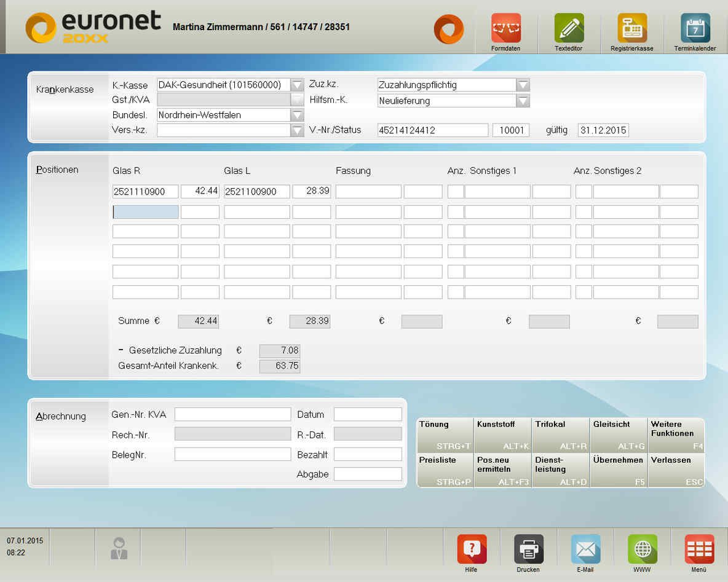The width and height of the screenshot is (728, 582).
Task: Click the Dienstleistung button
Action: click(561, 471)
